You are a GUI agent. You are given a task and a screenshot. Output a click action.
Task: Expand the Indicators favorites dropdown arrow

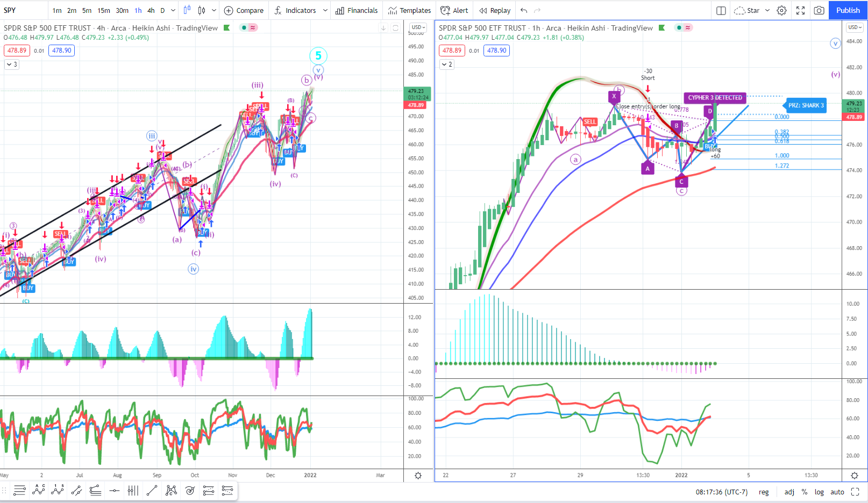point(325,10)
